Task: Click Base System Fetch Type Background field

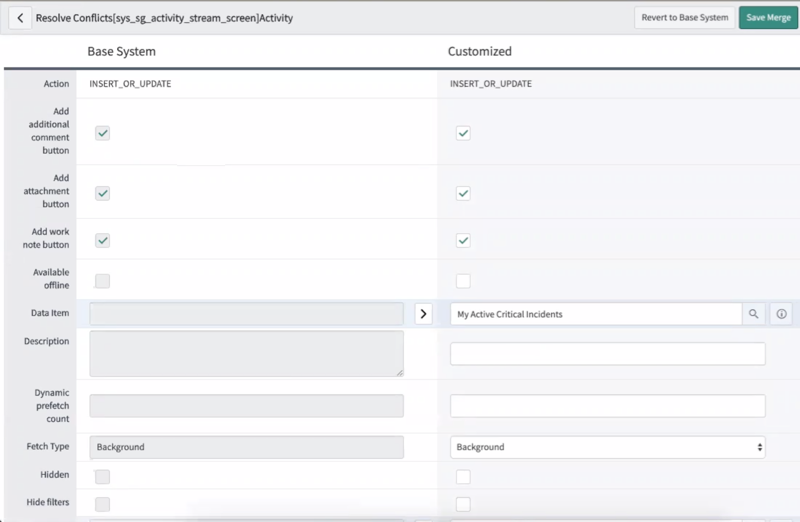Action: [x=246, y=447]
